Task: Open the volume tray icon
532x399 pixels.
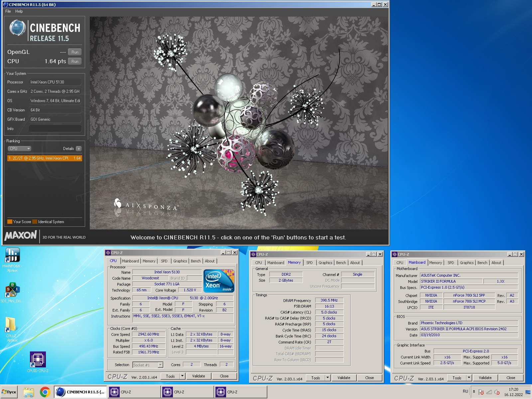Action: 497,392
